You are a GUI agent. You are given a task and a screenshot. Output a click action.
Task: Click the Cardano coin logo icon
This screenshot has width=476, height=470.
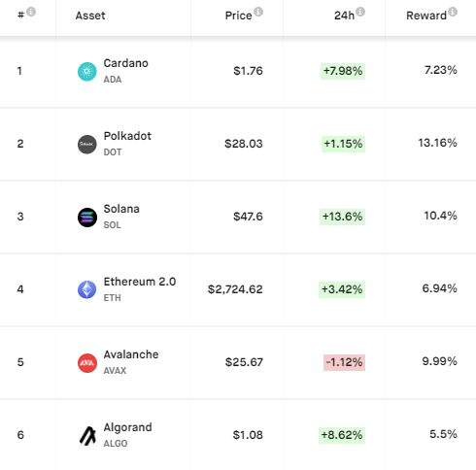(87, 72)
